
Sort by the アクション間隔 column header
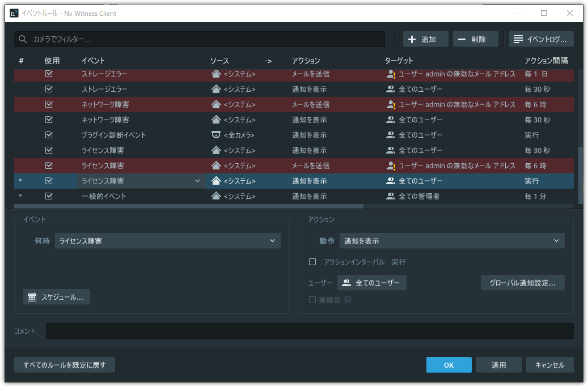coord(546,61)
